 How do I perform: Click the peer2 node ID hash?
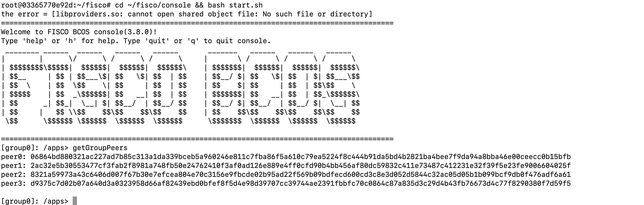[300, 175]
